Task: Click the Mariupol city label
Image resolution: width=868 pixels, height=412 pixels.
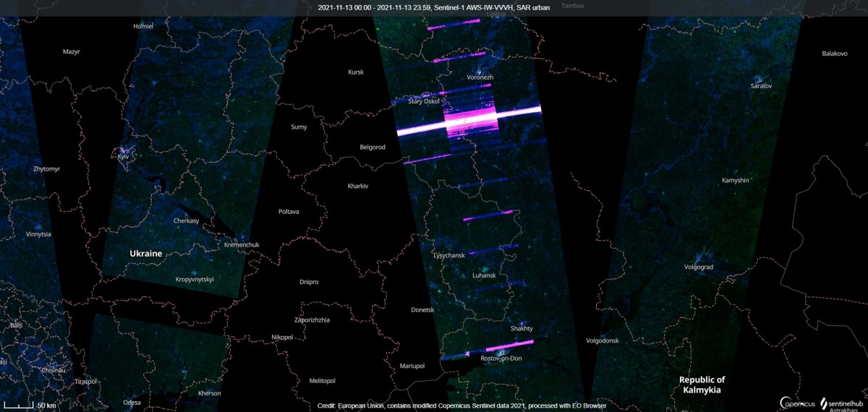Action: [412, 366]
